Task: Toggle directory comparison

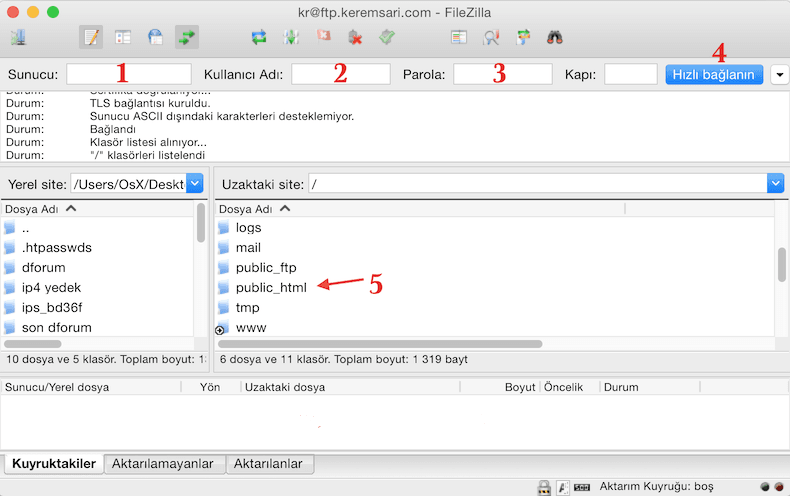Action: 491,37
